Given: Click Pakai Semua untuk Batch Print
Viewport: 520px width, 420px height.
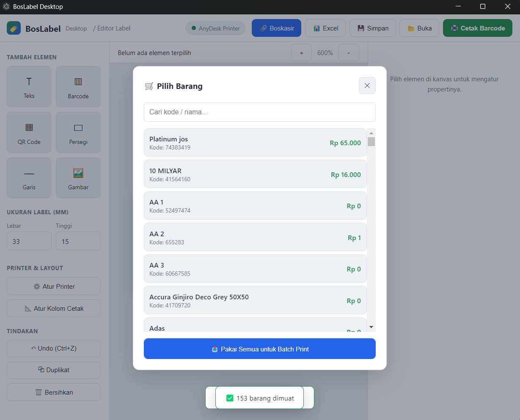Looking at the screenshot, I should coord(260,349).
